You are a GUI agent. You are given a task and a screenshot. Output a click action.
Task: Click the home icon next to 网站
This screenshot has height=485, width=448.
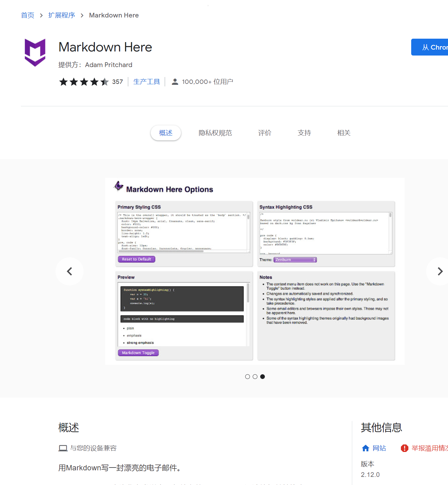point(366,448)
